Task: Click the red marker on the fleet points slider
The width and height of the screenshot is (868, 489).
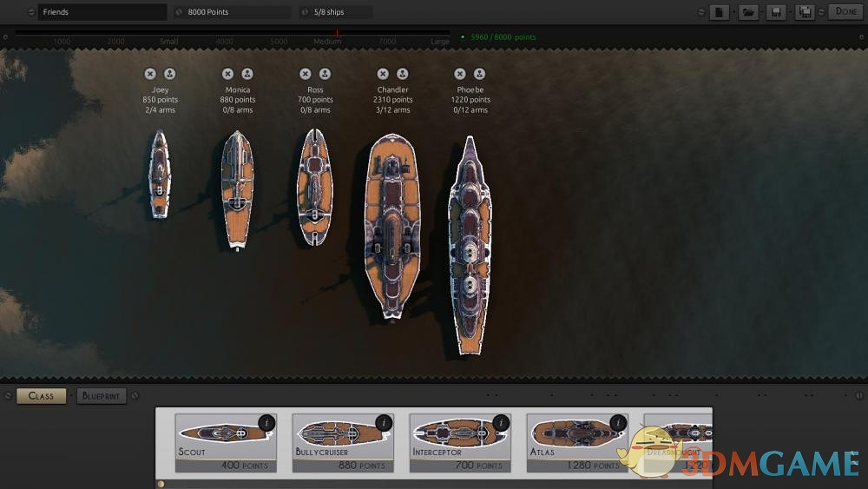Action: (x=338, y=33)
